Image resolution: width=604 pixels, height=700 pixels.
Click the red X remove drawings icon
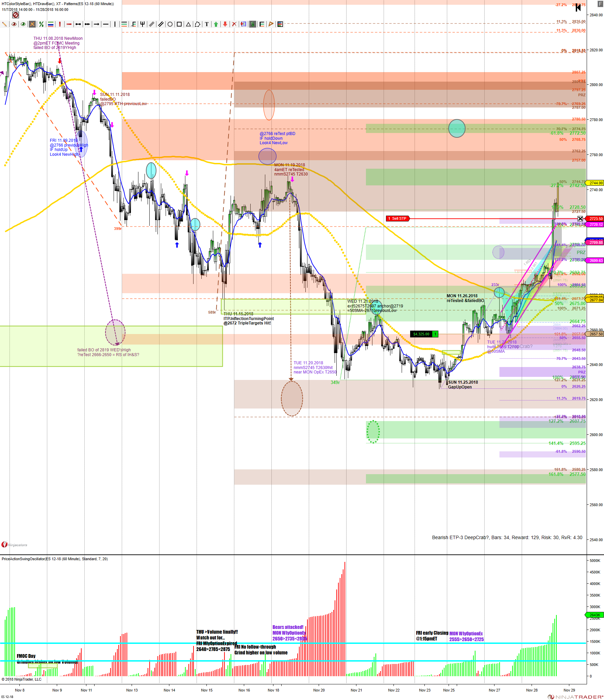coord(234,24)
